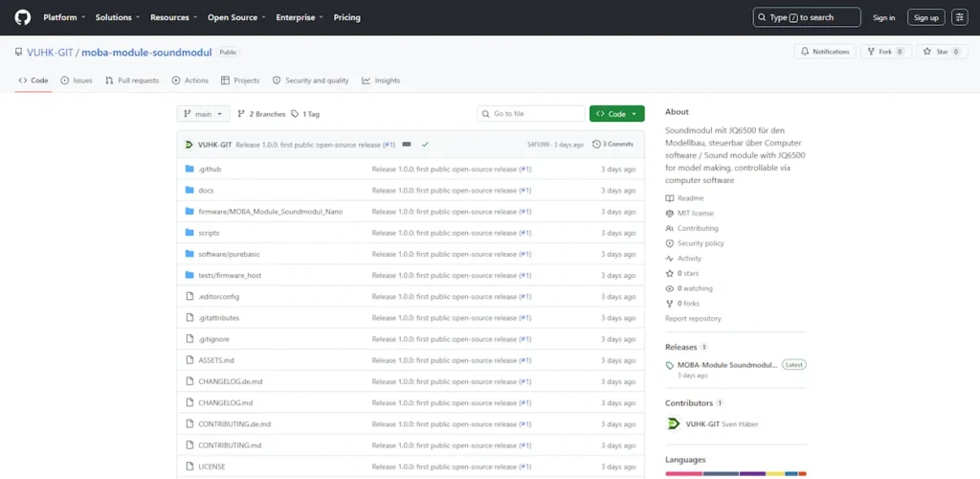Screen dimensions: 980x479
Task: Fork this repository button
Action: point(885,52)
